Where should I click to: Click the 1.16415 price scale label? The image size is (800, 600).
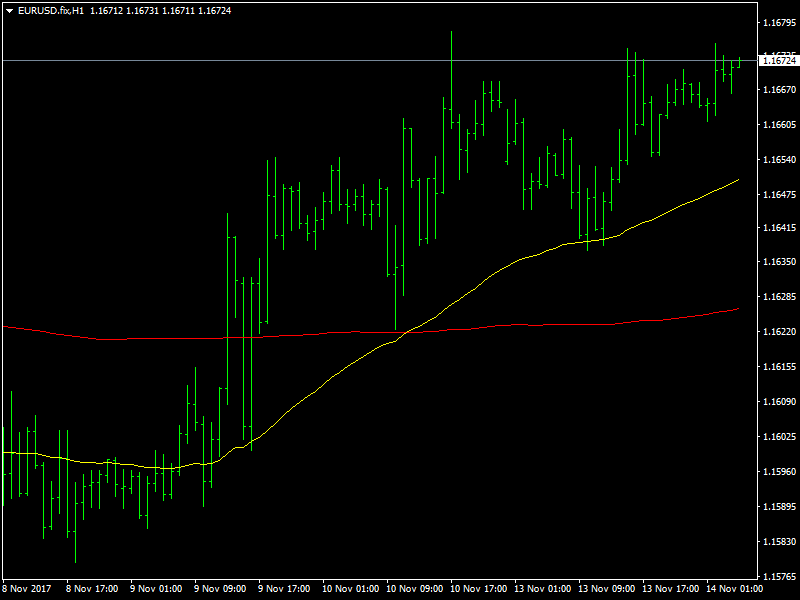pyautogui.click(x=779, y=228)
